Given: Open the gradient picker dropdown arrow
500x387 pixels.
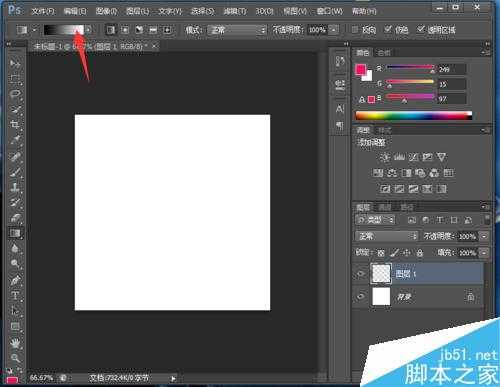Looking at the screenshot, I should pyautogui.click(x=88, y=30).
